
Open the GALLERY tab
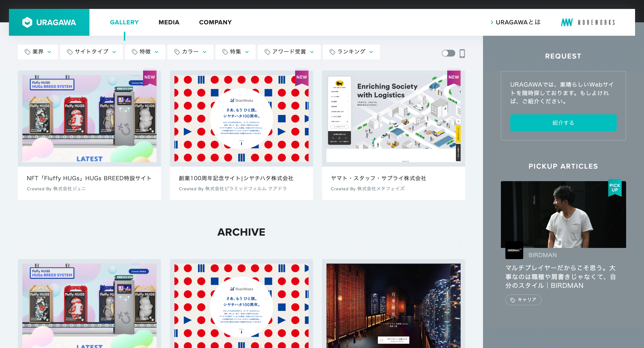(124, 23)
